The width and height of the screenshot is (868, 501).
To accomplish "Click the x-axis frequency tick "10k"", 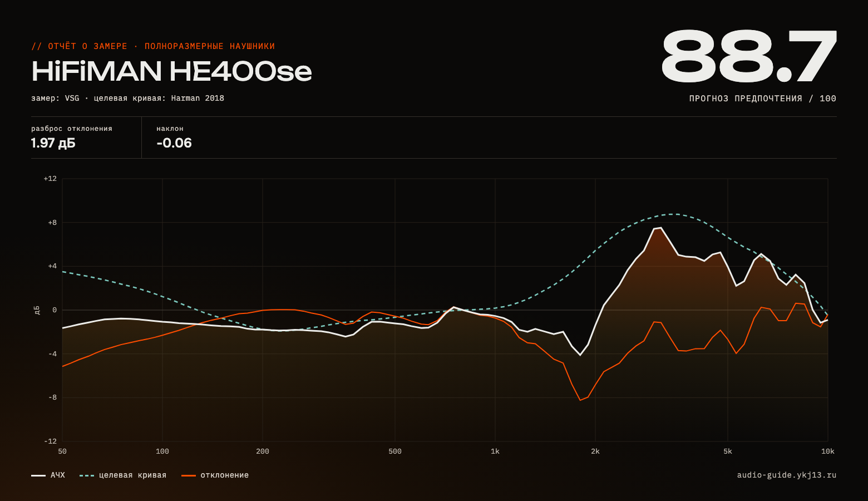I will (x=828, y=451).
